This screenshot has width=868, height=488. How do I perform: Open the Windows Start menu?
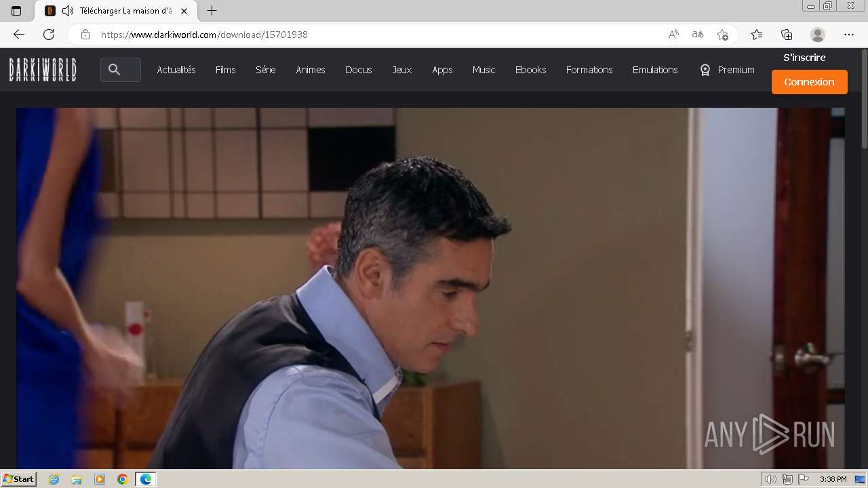click(x=19, y=479)
